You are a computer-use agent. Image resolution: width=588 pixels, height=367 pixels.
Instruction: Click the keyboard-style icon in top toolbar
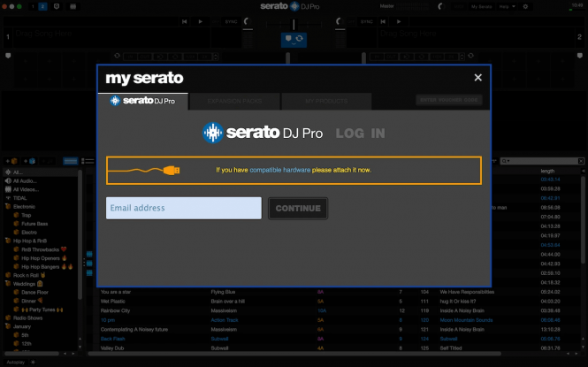73,6
